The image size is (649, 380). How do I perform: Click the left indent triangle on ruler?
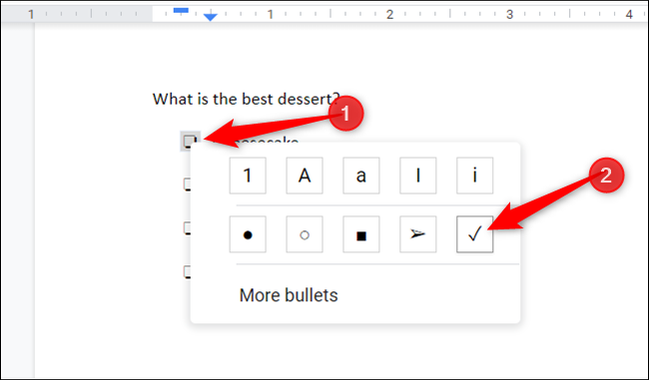point(210,17)
